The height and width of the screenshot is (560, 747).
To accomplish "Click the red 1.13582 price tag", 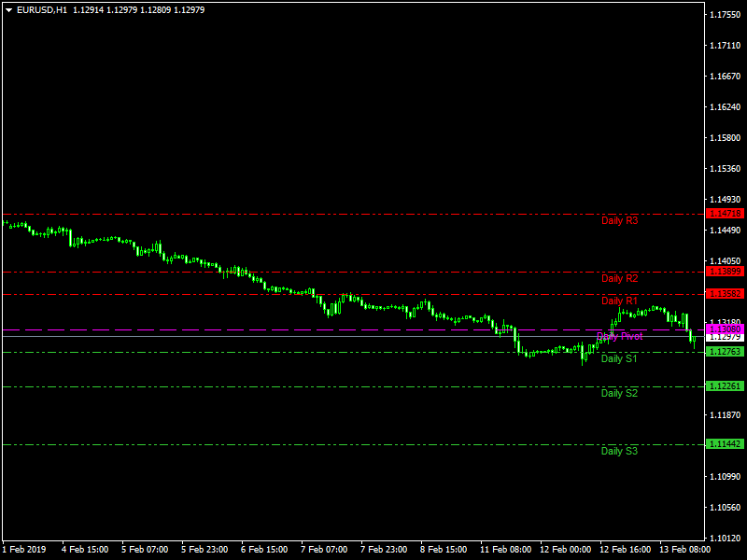I will coord(726,294).
